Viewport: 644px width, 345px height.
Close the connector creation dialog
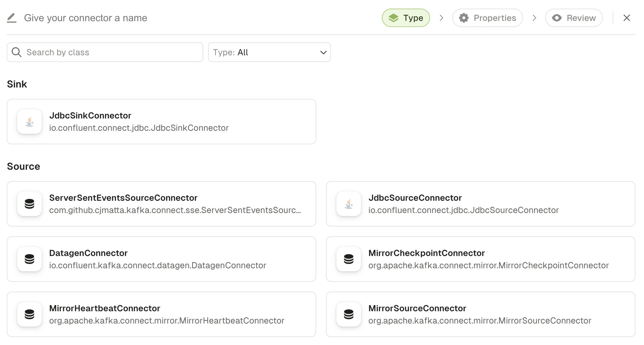pyautogui.click(x=627, y=18)
